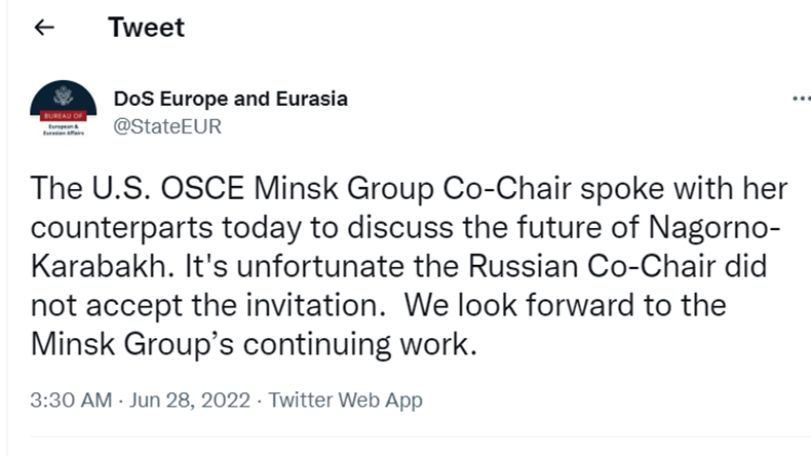Open the three-dot more options menu

(x=801, y=98)
